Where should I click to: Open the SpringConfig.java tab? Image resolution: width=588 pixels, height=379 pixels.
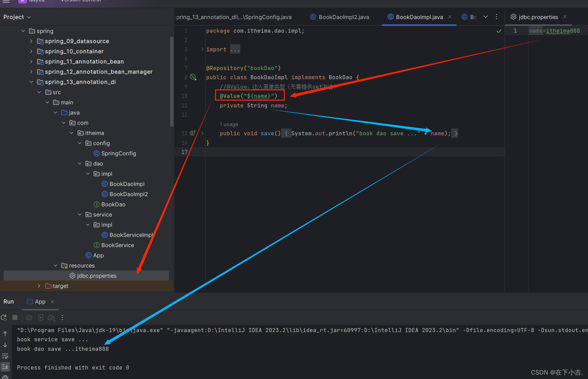[234, 17]
